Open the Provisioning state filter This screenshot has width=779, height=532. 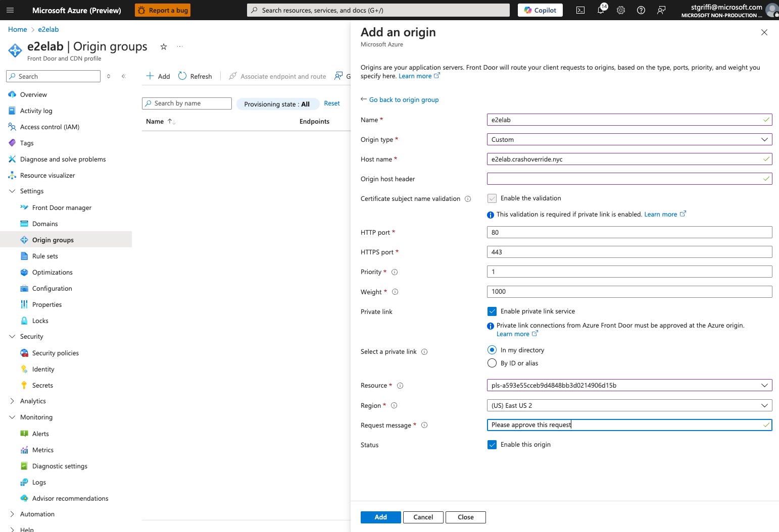(x=277, y=104)
